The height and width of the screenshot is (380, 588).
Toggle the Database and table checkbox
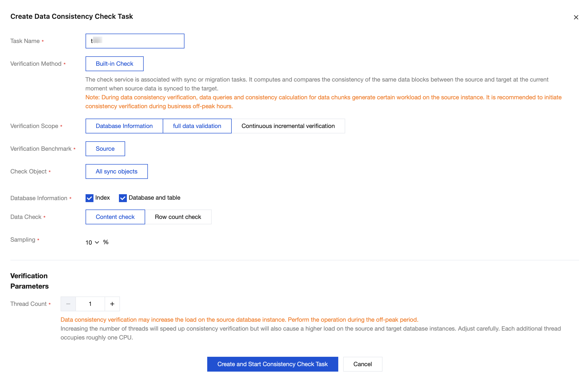click(123, 198)
